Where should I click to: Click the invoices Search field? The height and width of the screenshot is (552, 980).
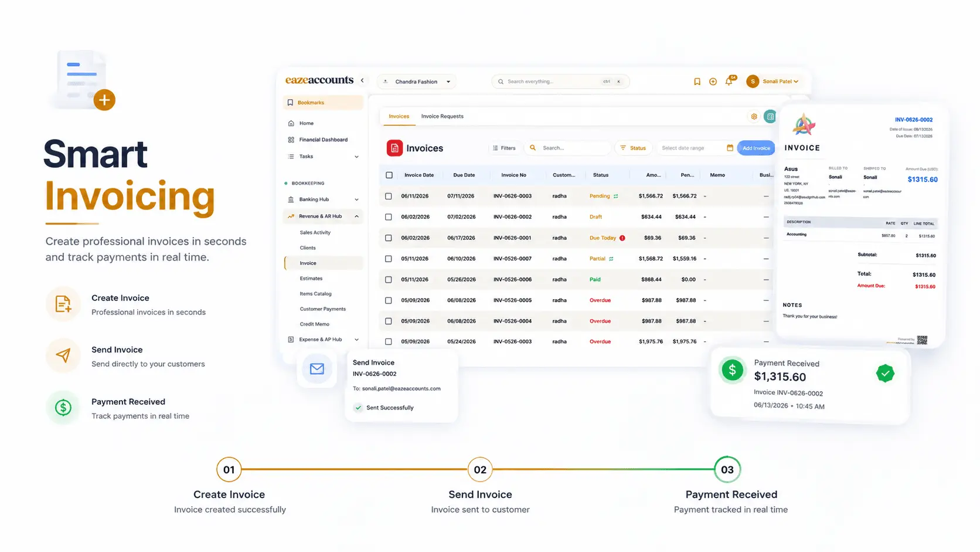pyautogui.click(x=568, y=148)
